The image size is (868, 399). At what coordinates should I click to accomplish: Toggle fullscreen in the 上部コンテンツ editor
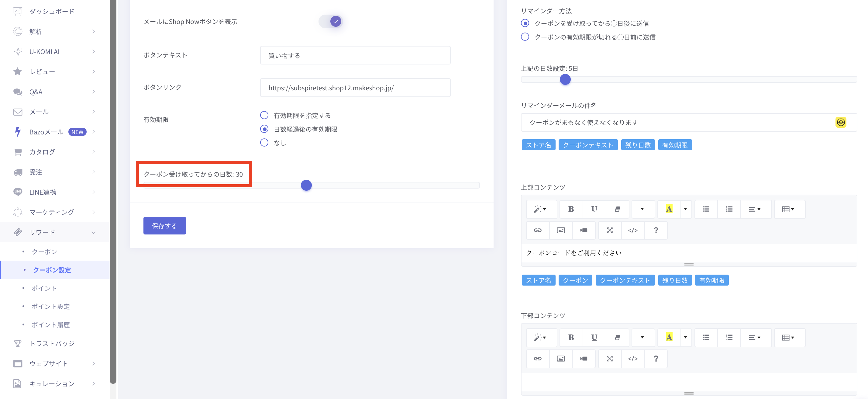tap(610, 230)
